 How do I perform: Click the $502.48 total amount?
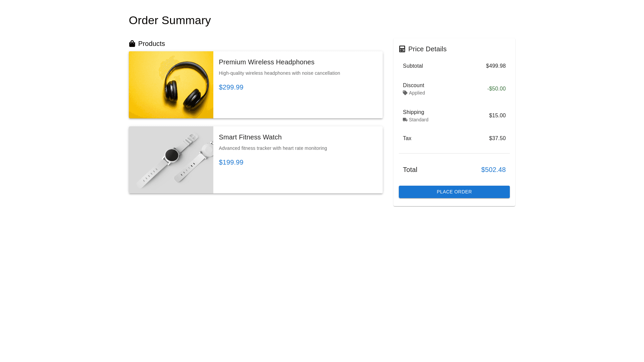coord(493,170)
